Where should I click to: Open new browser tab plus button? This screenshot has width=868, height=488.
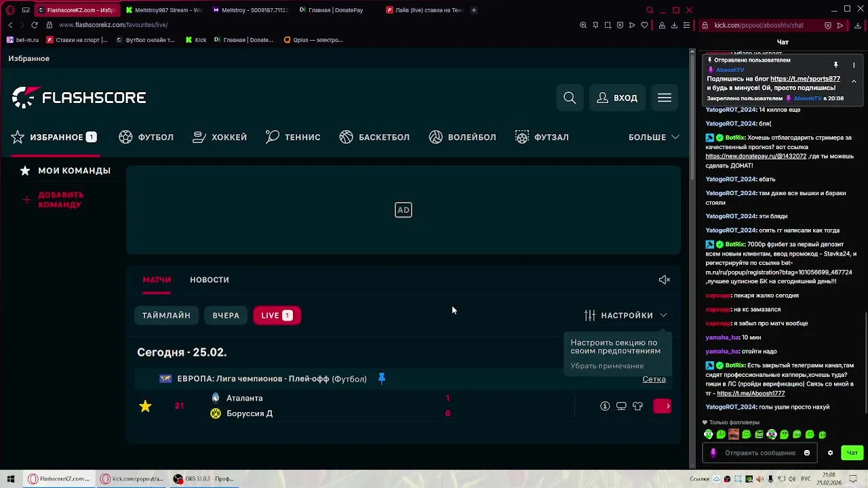tap(473, 10)
